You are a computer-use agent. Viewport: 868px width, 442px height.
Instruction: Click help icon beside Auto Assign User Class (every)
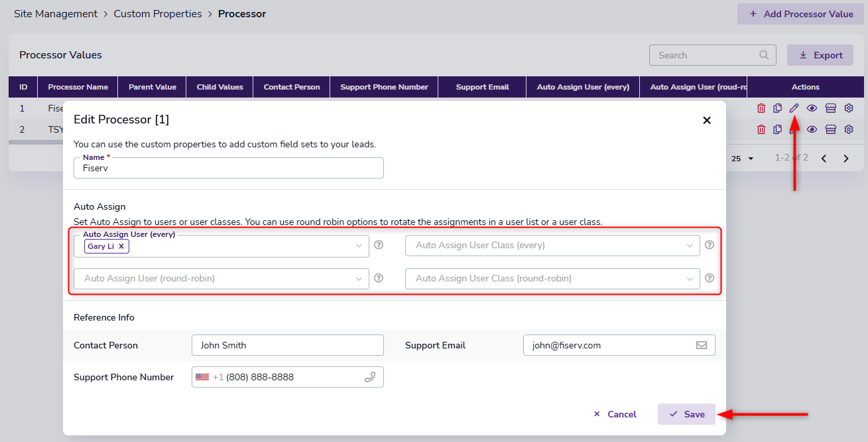[710, 245]
